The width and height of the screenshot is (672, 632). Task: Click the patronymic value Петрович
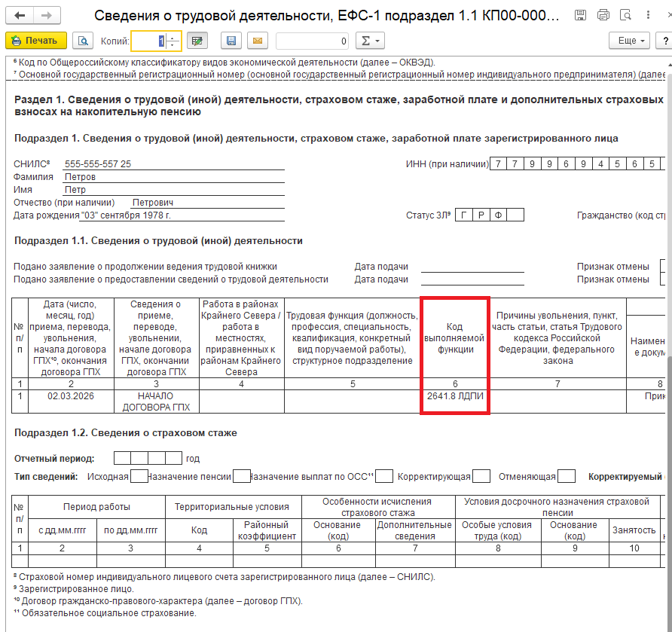(x=153, y=202)
